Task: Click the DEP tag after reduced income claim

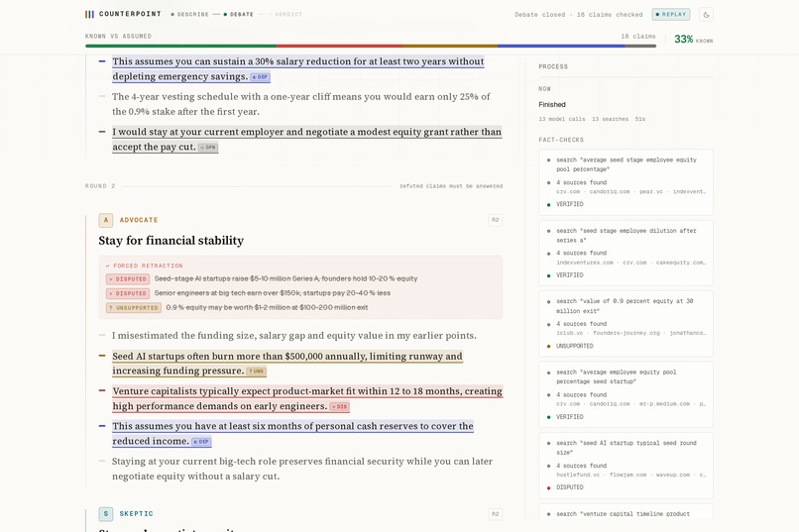Action: point(201,442)
